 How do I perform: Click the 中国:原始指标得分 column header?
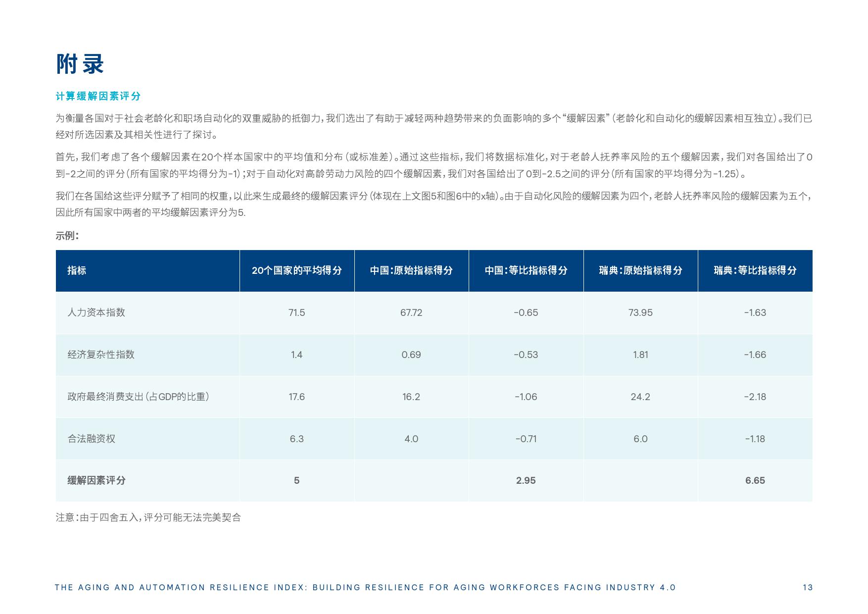(x=411, y=270)
